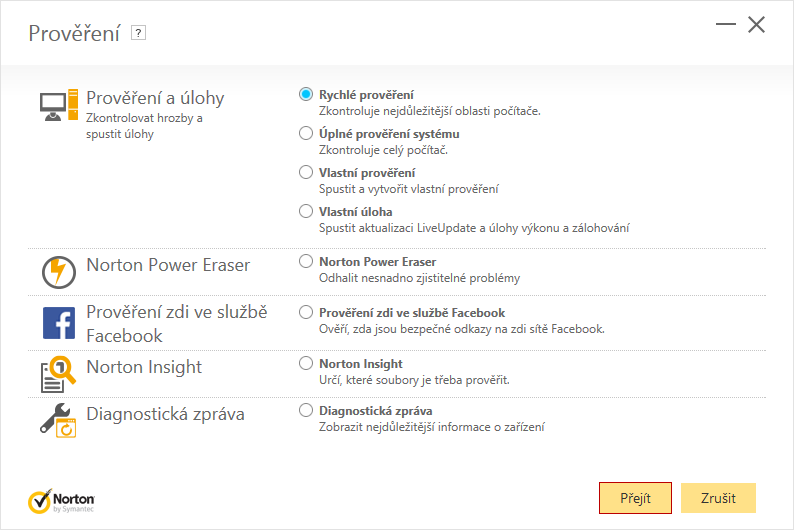Select Úplné prověření systému radio option
This screenshot has width=794, height=530.
click(x=306, y=133)
